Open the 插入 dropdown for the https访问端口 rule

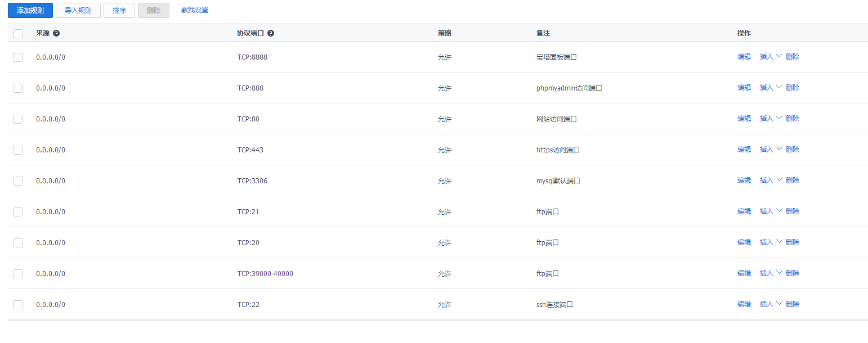771,150
